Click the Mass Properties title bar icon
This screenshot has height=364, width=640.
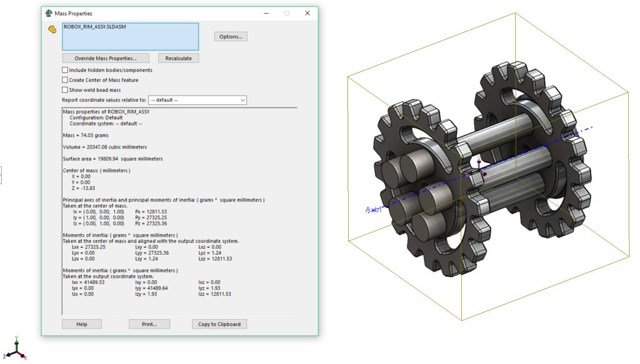coord(49,13)
